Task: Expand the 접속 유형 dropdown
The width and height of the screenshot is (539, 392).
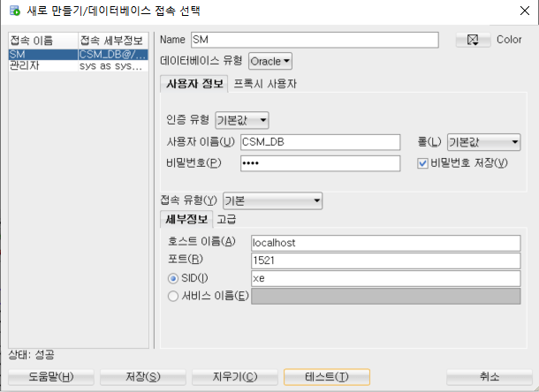Action: (272, 200)
